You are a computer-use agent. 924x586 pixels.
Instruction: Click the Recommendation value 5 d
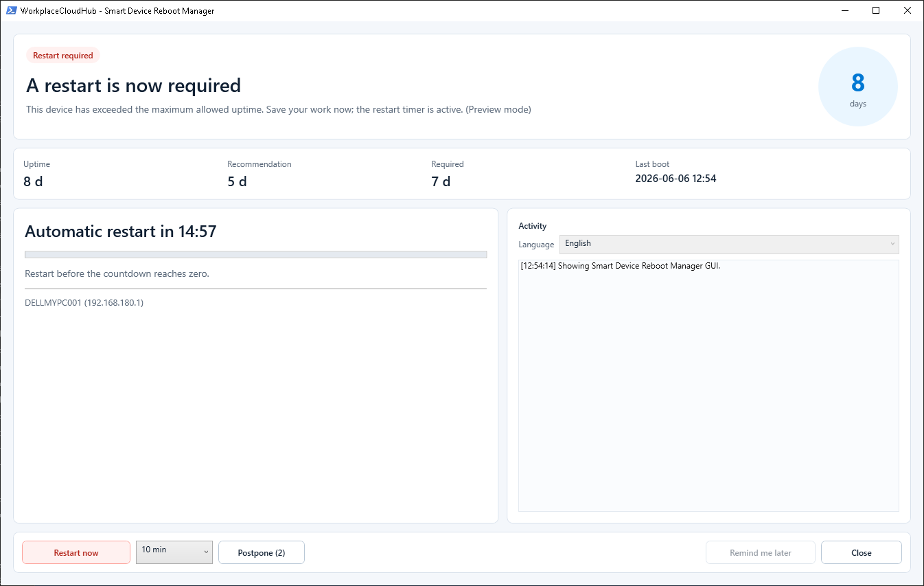tap(238, 181)
